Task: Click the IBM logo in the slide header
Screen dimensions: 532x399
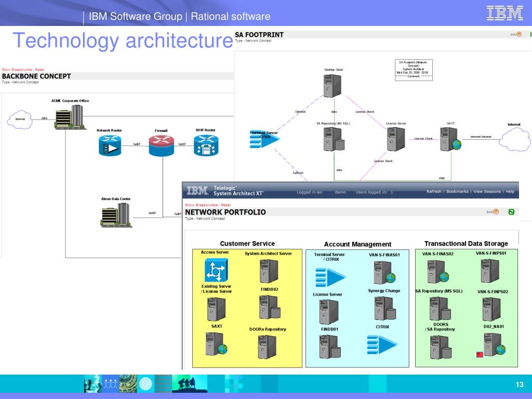Action: (504, 13)
